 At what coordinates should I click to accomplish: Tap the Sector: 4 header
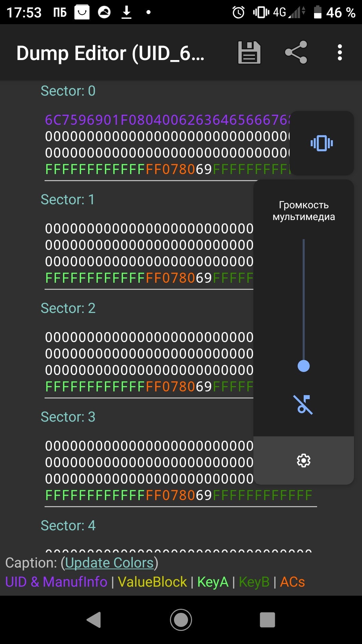pyautogui.click(x=68, y=526)
